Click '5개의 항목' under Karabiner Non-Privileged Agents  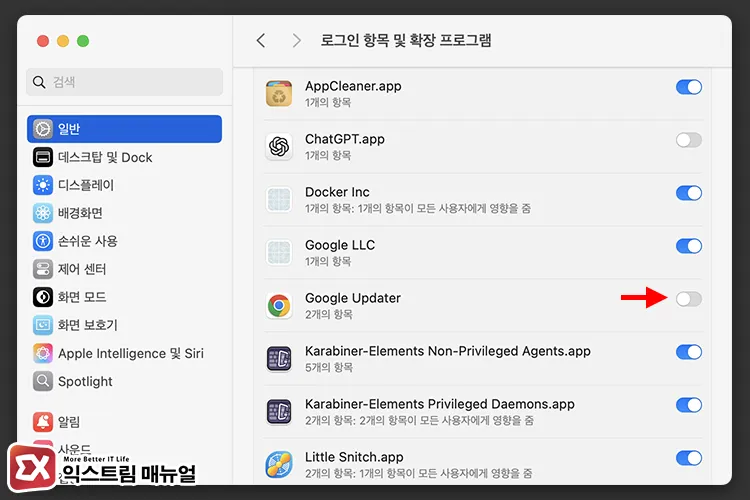(x=329, y=367)
